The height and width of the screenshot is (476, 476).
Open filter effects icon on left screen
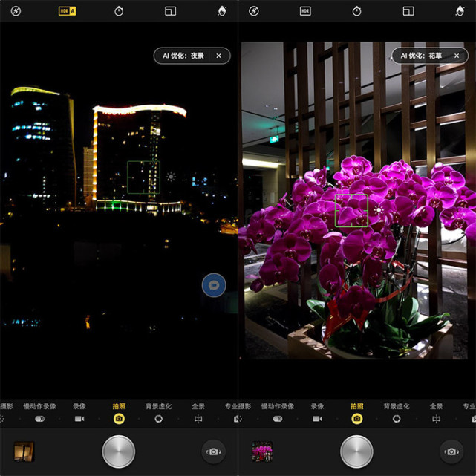(x=222, y=11)
